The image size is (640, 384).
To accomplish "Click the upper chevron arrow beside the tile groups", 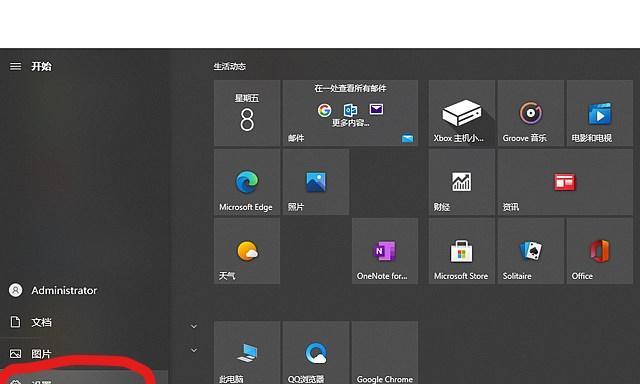I will (194, 326).
